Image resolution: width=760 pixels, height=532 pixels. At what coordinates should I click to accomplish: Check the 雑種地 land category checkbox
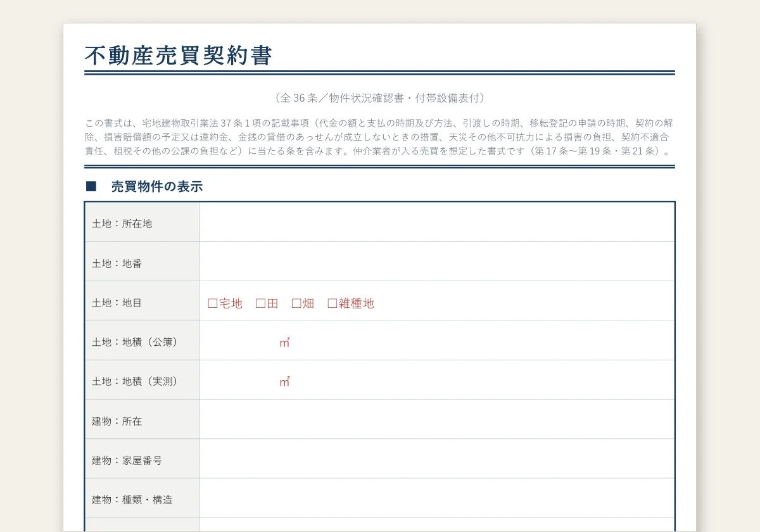point(332,303)
